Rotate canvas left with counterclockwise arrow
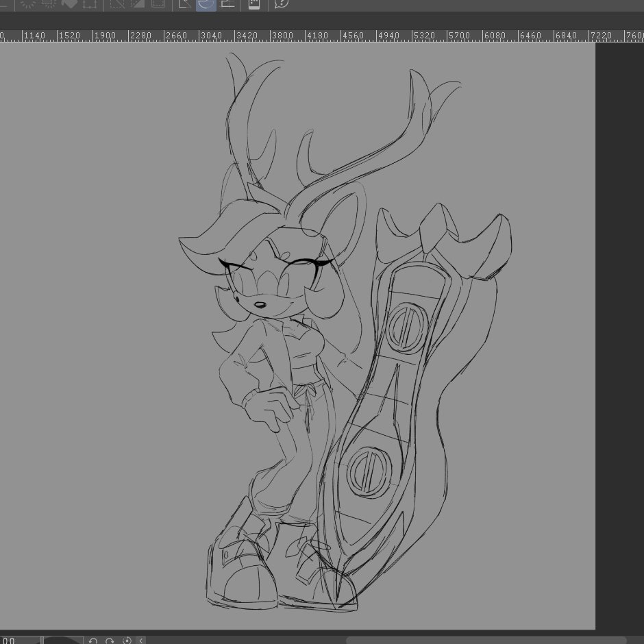The image size is (644, 644). [92, 640]
